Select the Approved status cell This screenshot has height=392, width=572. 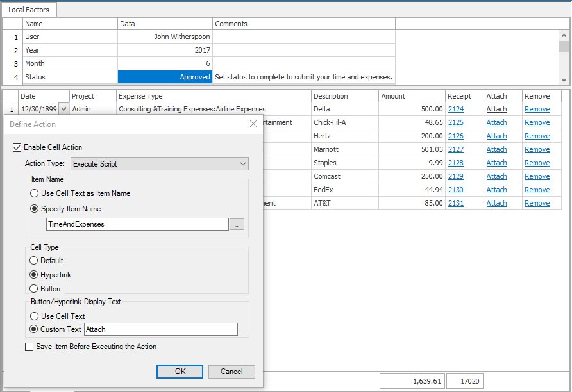click(x=165, y=77)
